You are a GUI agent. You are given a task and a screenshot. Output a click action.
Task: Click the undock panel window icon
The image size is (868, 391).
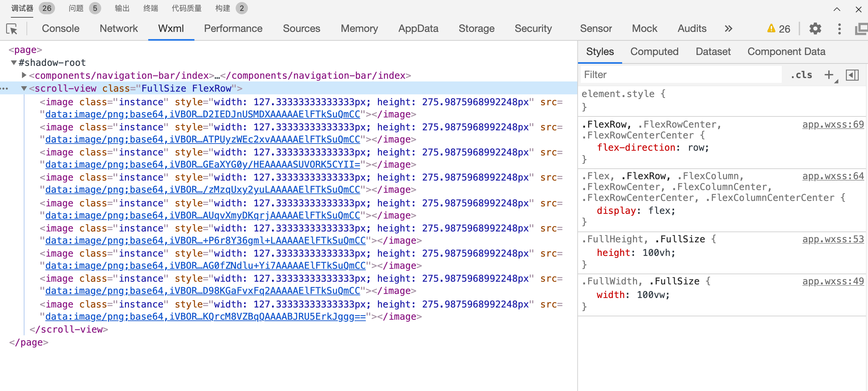861,29
